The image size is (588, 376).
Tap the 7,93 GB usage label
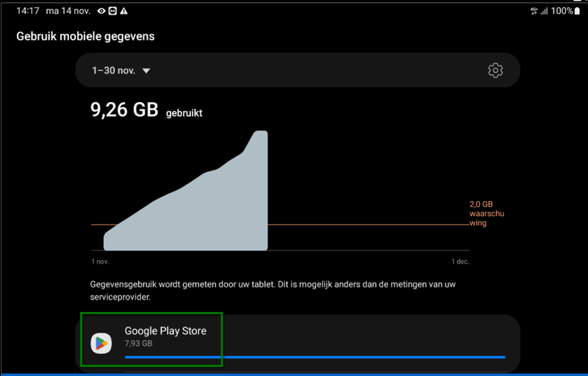[138, 344]
